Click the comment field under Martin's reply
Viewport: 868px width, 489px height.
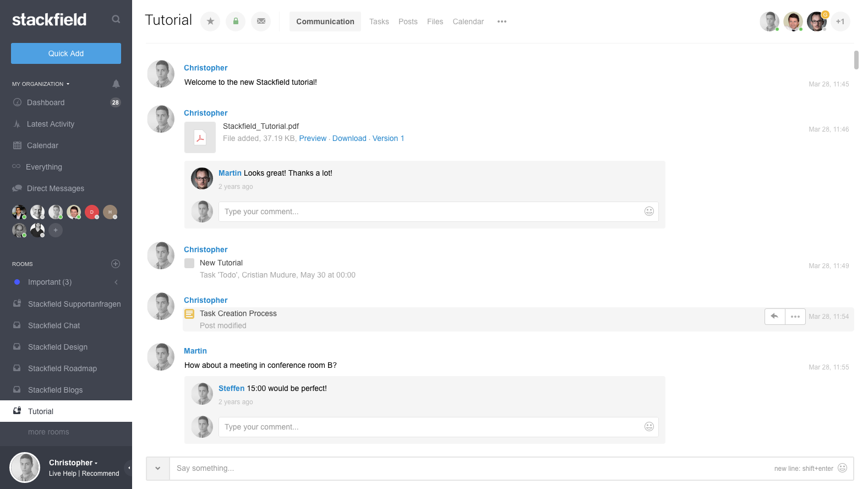pyautogui.click(x=438, y=211)
